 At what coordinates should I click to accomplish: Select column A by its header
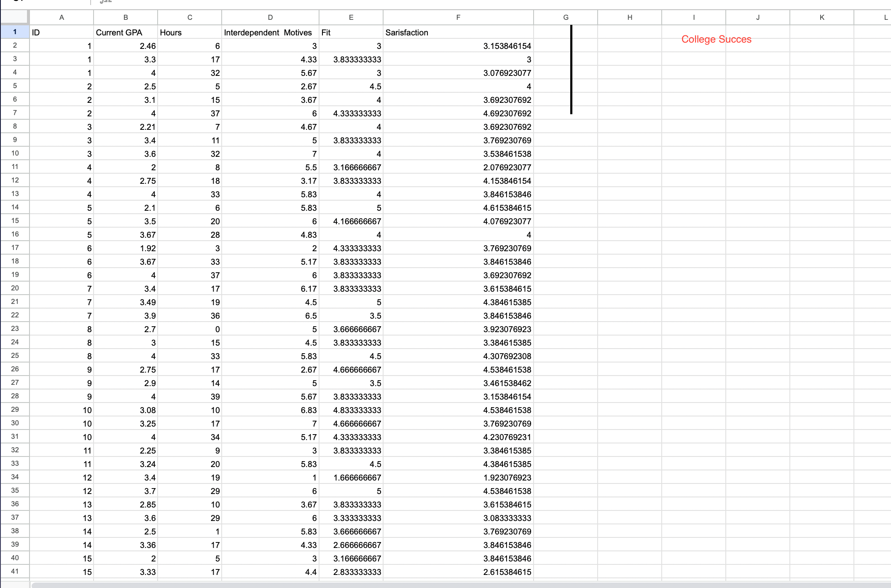click(x=62, y=17)
